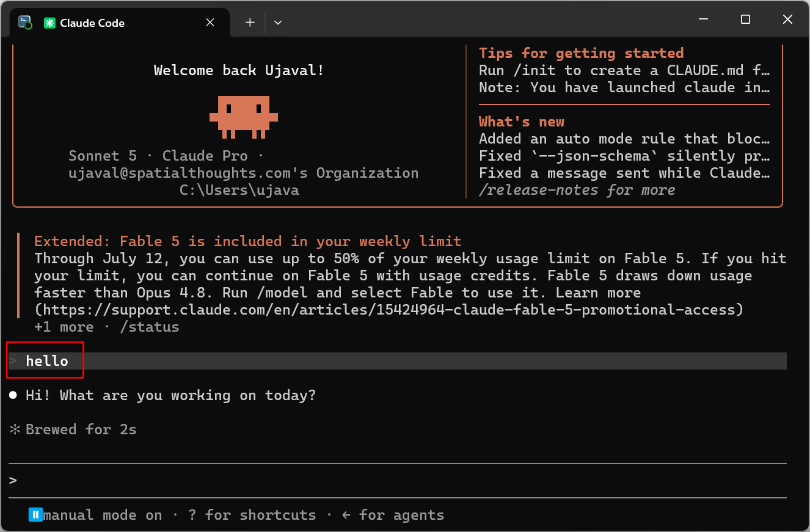Click 'Hi! What are you working on today?'
Viewport: 810px width, 532px height.
click(171, 395)
